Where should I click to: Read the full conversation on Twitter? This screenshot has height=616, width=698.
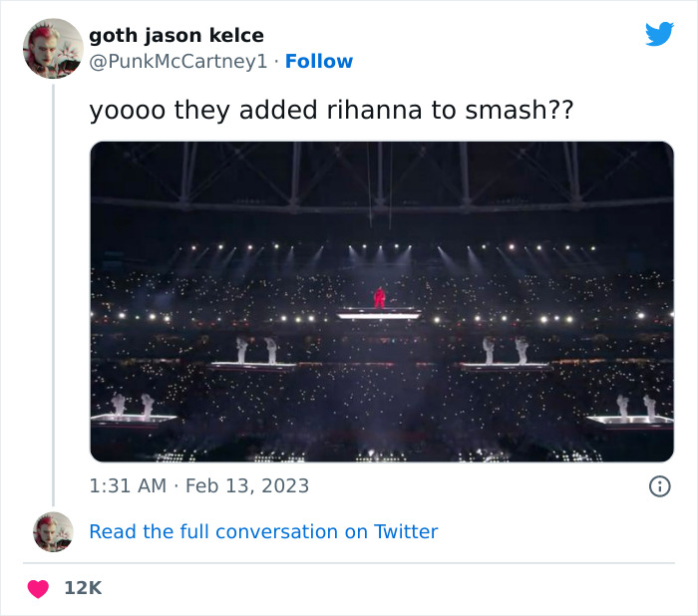point(263,531)
